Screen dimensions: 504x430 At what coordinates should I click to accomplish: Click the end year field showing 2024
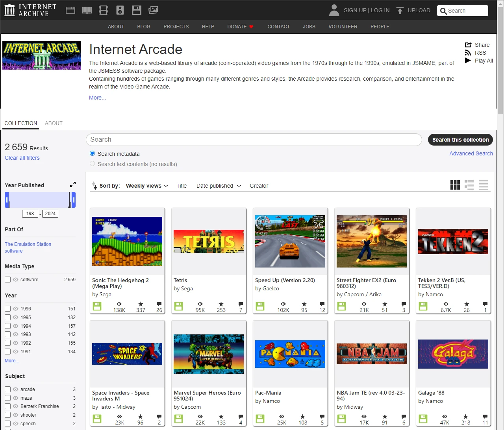point(50,214)
